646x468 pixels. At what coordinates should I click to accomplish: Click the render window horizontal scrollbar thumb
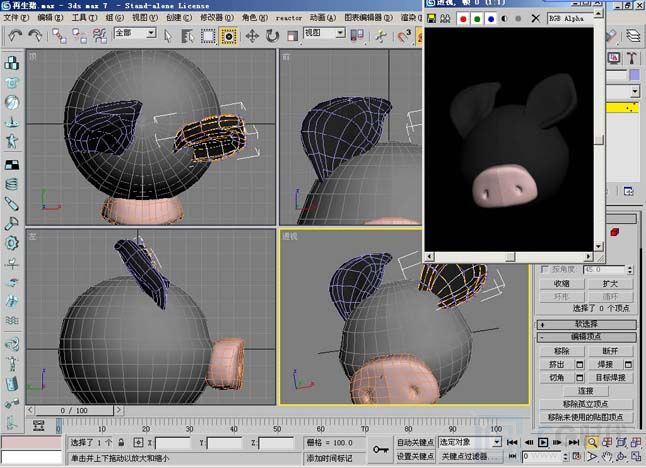[x=510, y=257]
